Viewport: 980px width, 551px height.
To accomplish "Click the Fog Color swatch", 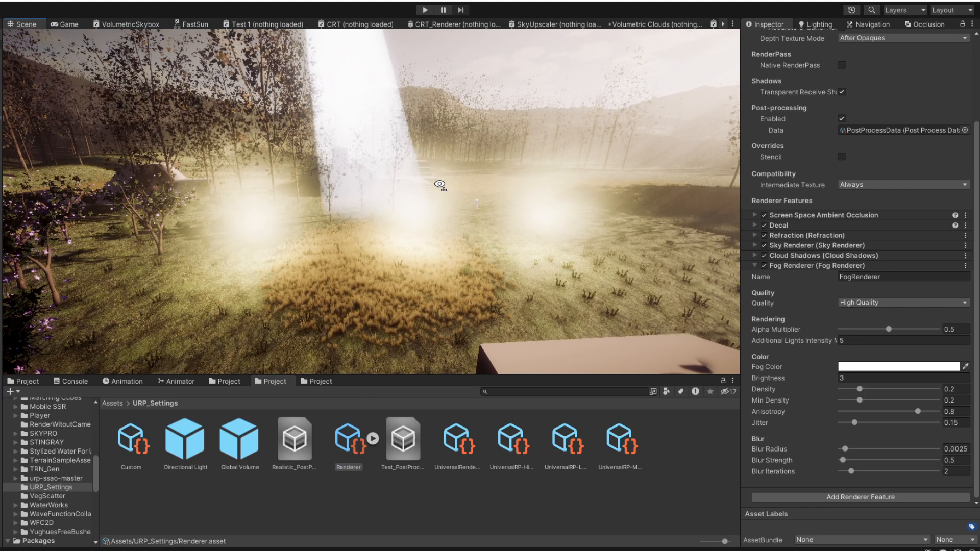I will (x=899, y=366).
